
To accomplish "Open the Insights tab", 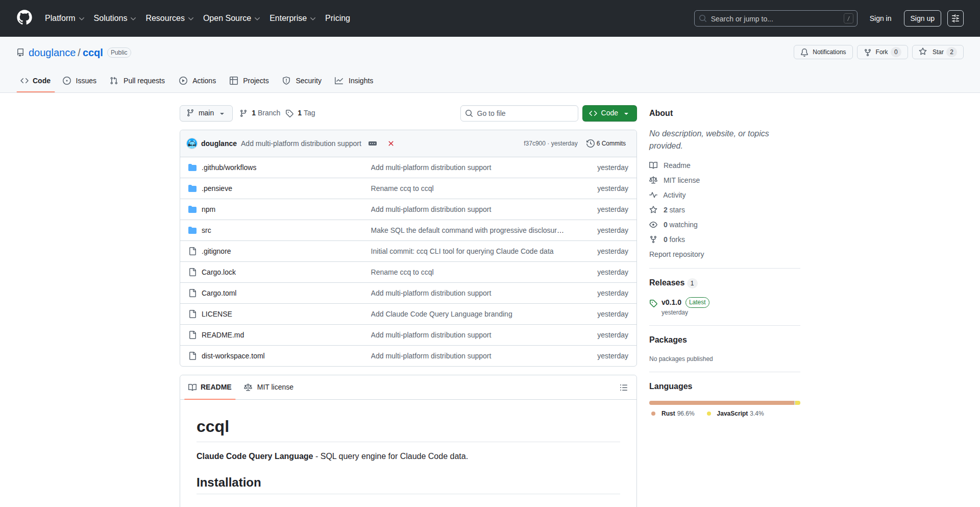I will (x=354, y=81).
